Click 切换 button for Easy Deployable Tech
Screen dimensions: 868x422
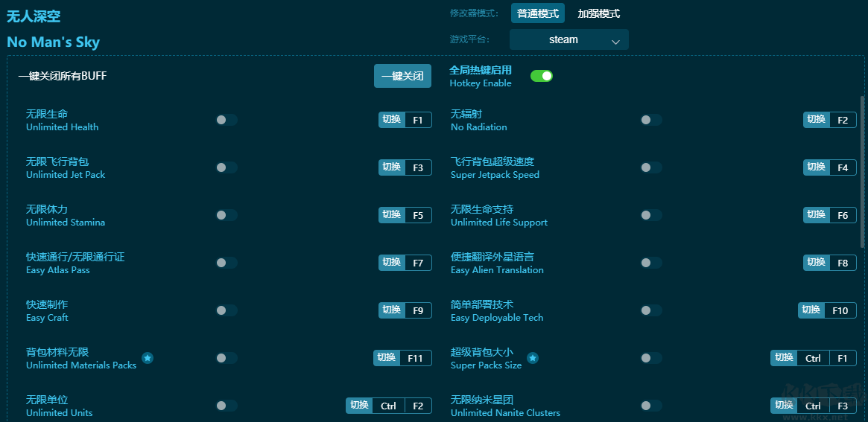pyautogui.click(x=811, y=310)
